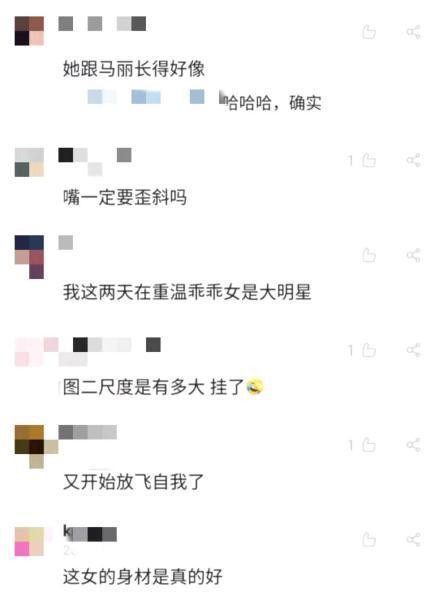
Task: Open avatar of '嘴一定要歪斜吗' commenter
Action: [x=29, y=162]
